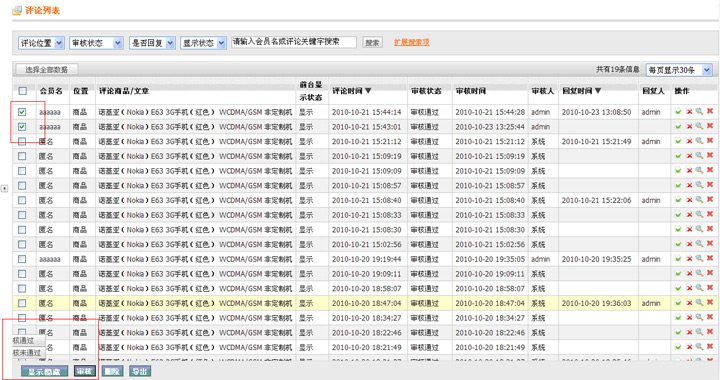
Task: Open the 评论位置 filter dropdown
Action: tap(41, 43)
